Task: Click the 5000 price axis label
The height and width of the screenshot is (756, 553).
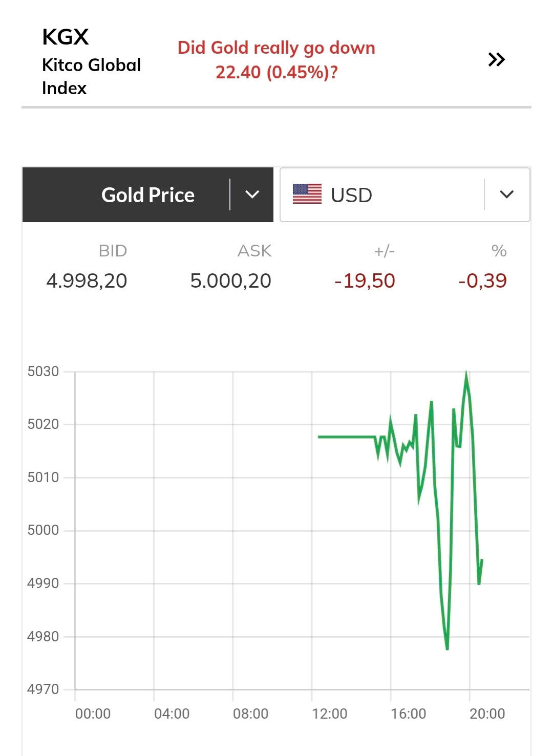Action: pyautogui.click(x=43, y=530)
